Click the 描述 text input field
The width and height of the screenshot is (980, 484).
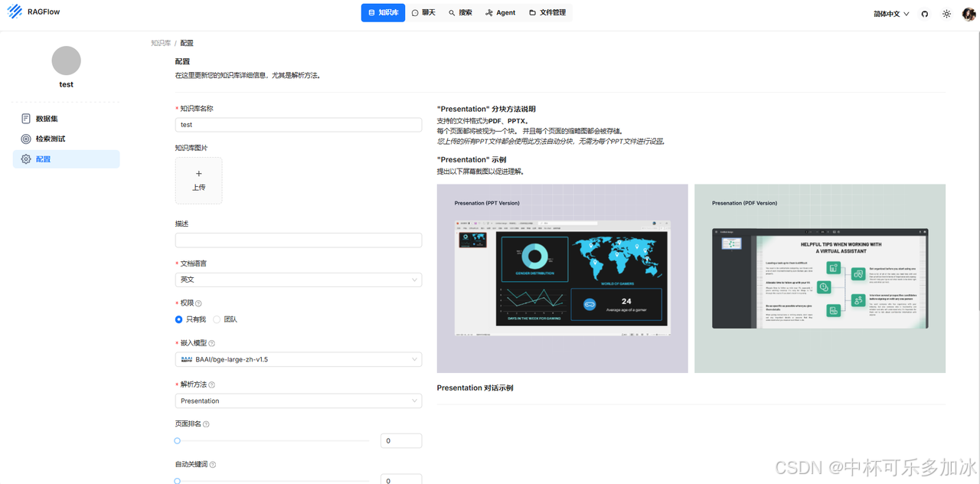pyautogui.click(x=298, y=240)
